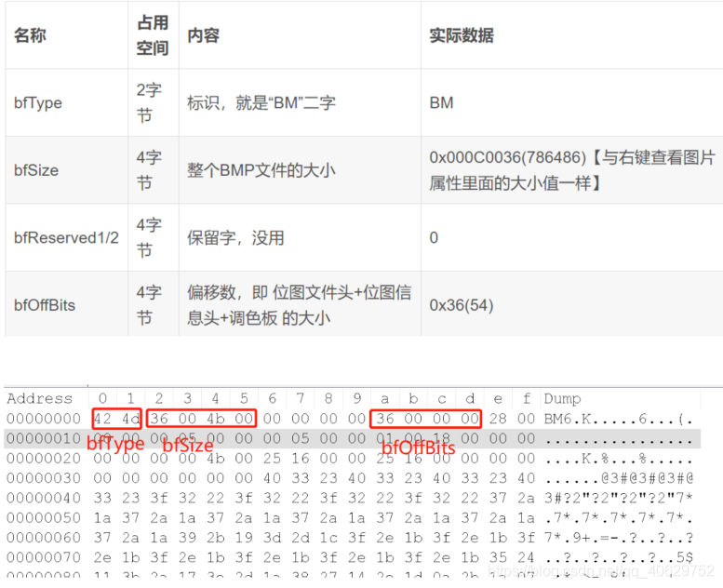Click the 0x36(54) value cell
The height and width of the screenshot is (588, 723).
571,305
